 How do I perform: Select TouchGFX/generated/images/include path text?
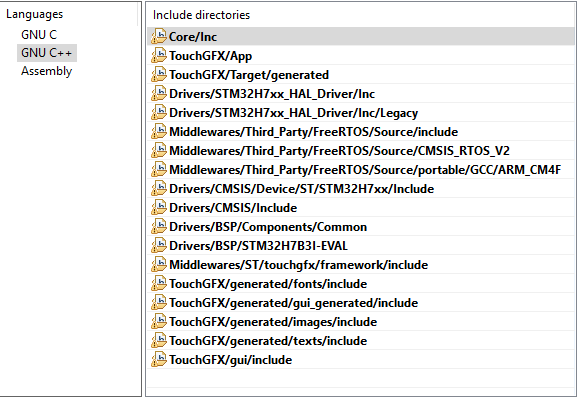(x=273, y=322)
